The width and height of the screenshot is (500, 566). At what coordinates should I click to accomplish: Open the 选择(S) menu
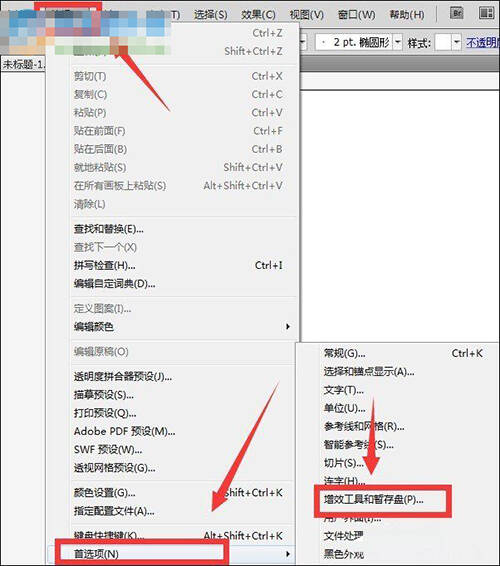point(210,14)
